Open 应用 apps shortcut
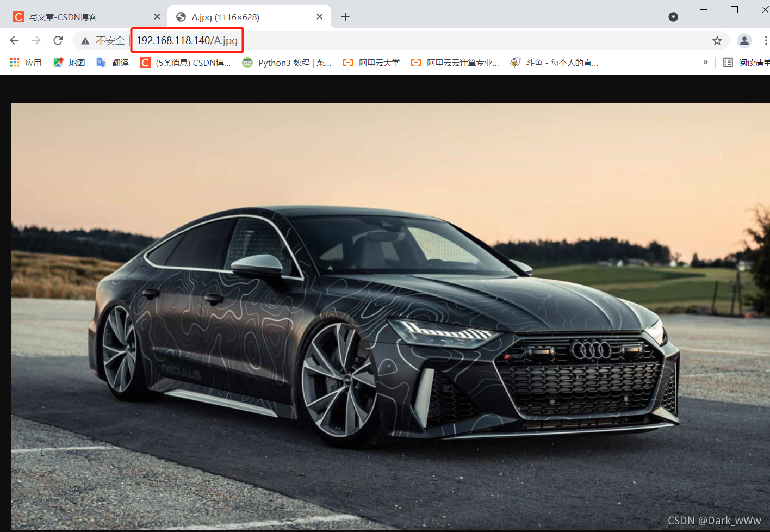Image resolution: width=770 pixels, height=532 pixels. pos(26,63)
